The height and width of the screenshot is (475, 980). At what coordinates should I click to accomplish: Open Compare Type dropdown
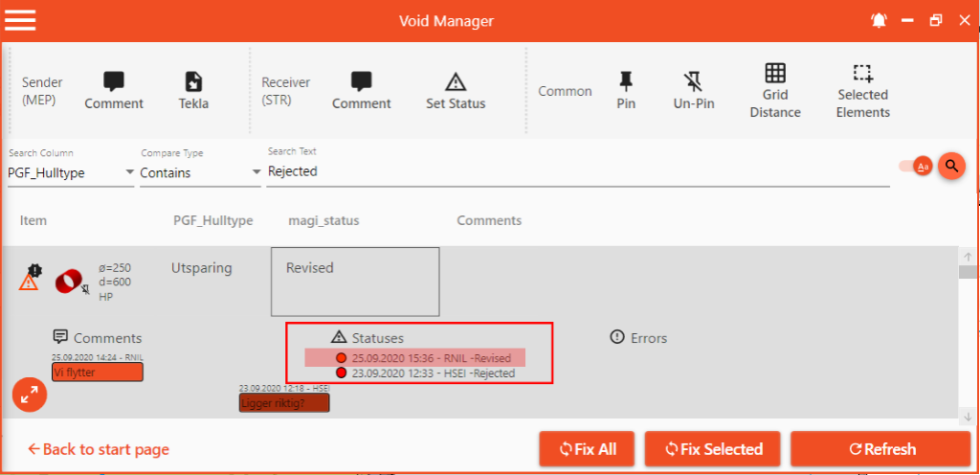tap(200, 172)
